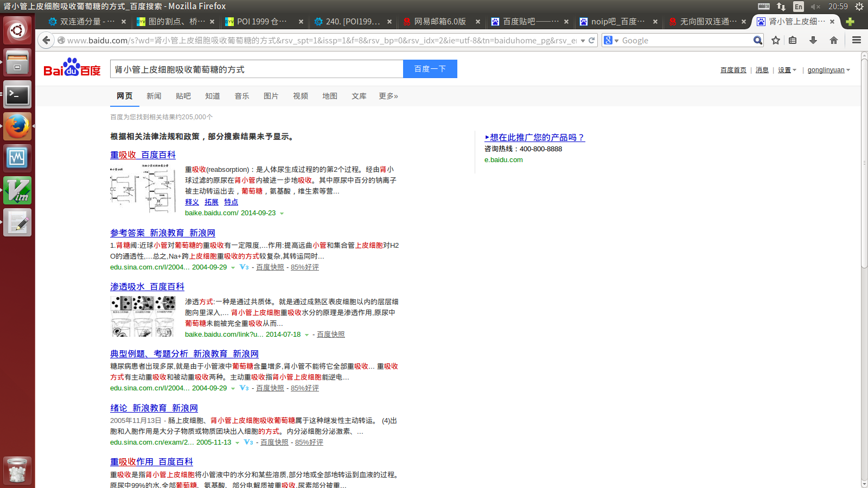
Task: Open the 渗透吸水_百度百科 result link
Action: coord(147,287)
